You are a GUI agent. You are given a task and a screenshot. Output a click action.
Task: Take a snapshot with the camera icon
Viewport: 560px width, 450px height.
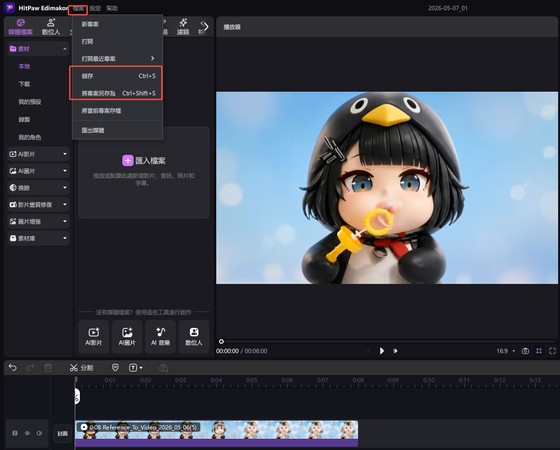click(525, 351)
